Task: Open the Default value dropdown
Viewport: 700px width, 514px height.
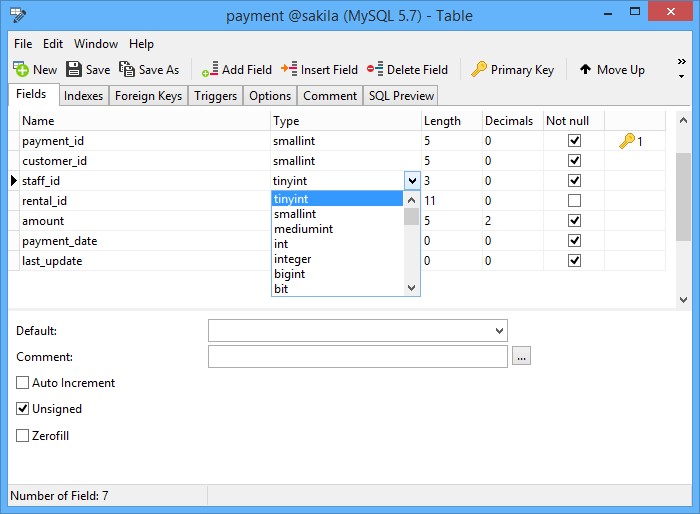Action: click(x=499, y=331)
